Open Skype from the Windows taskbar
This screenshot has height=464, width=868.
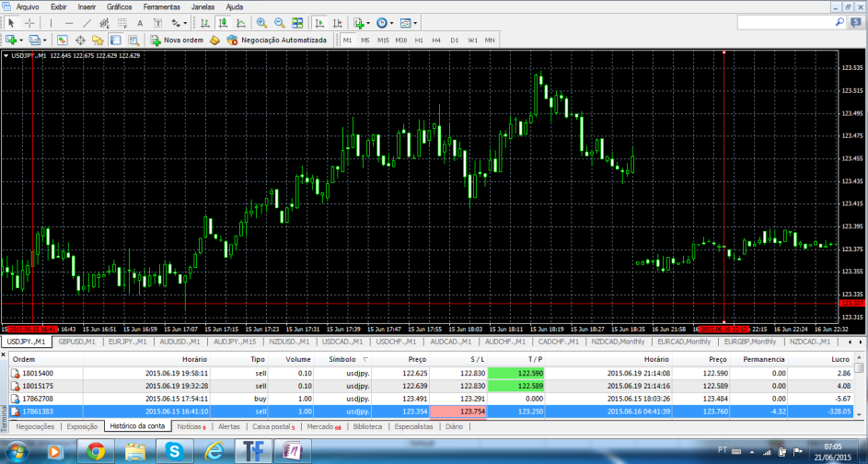coord(174,450)
